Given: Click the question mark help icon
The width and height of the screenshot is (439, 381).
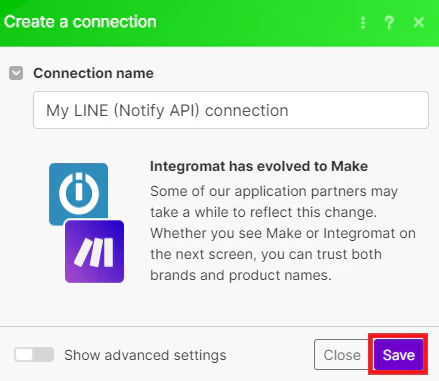Looking at the screenshot, I should point(389,23).
